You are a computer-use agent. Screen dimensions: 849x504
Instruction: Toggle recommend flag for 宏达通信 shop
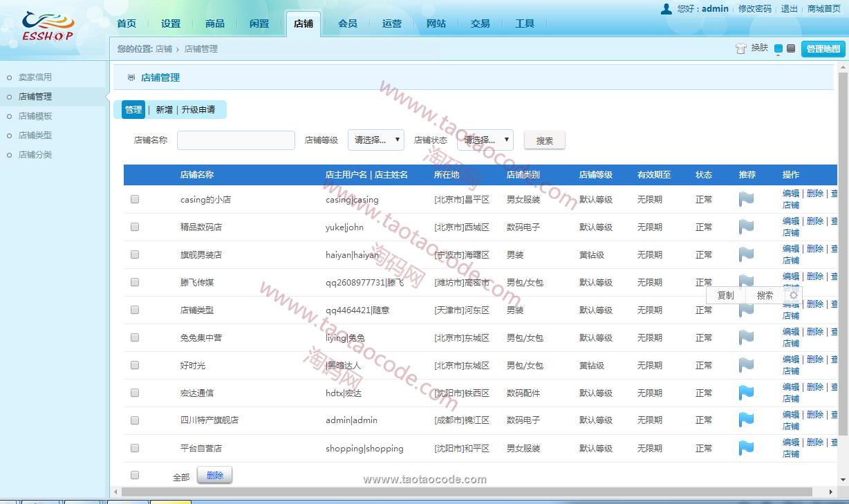[746, 393]
